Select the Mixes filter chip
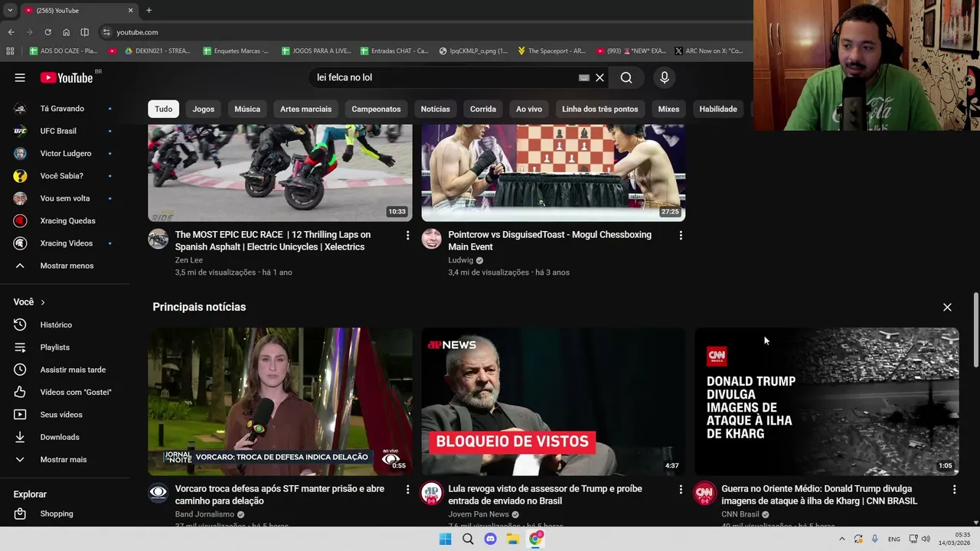980x551 pixels. click(x=668, y=109)
